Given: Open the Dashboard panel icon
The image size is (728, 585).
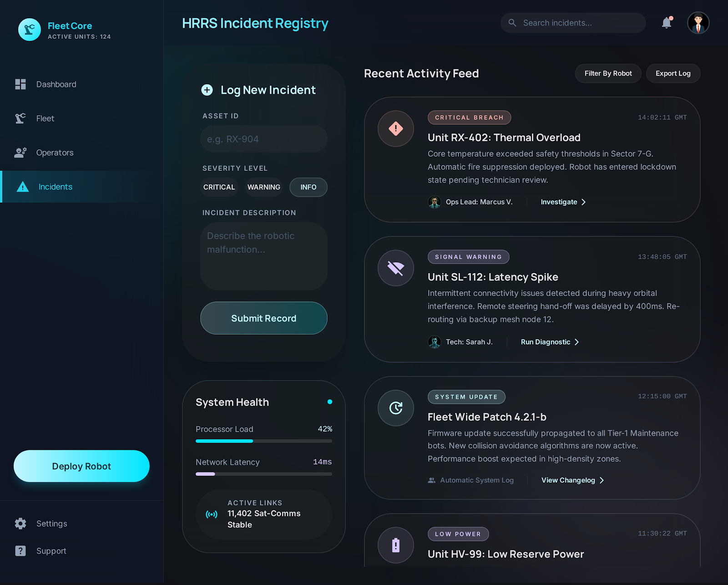Looking at the screenshot, I should coord(20,84).
